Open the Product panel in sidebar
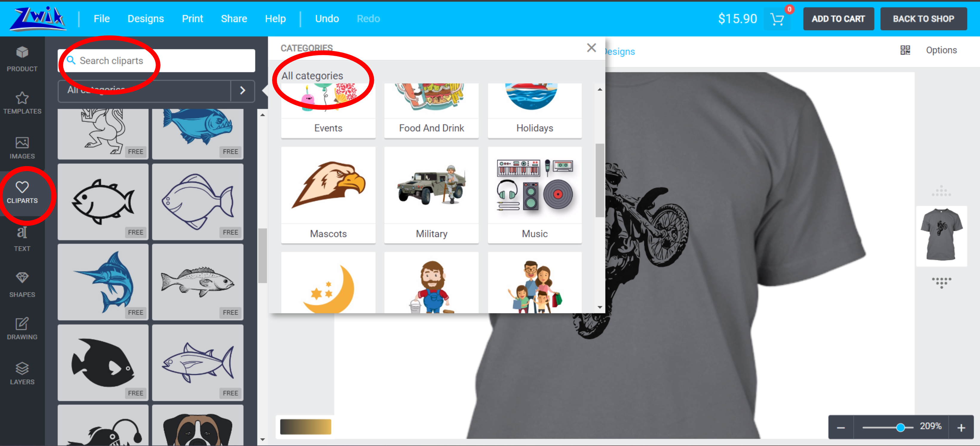 tap(22, 59)
